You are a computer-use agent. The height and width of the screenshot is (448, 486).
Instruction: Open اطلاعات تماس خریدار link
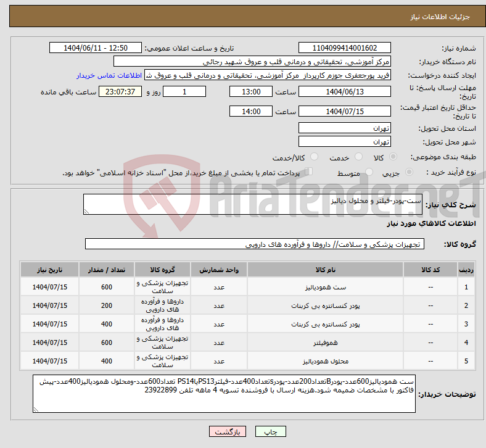[109, 75]
